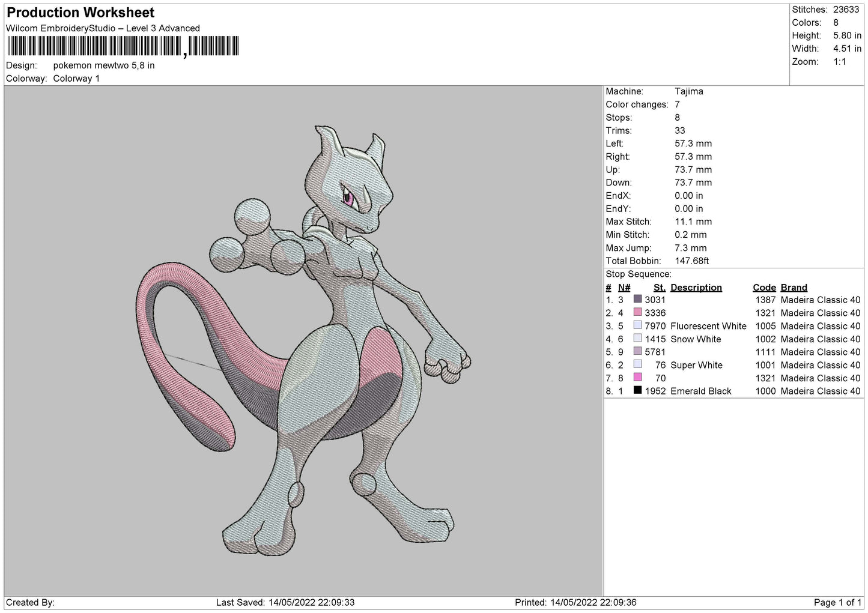This screenshot has width=868, height=613.
Task: Click the 'EndX:' label
Action: 618,196
